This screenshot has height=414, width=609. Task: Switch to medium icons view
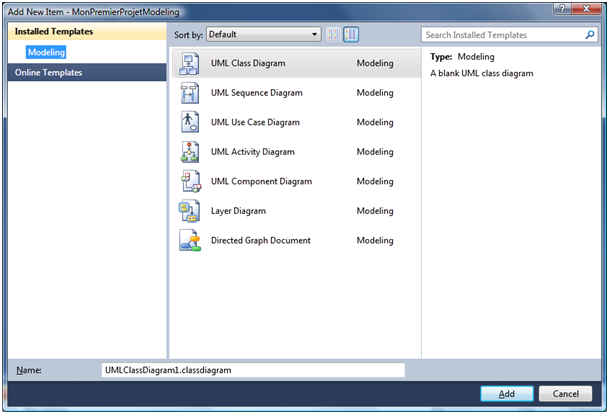pyautogui.click(x=351, y=35)
